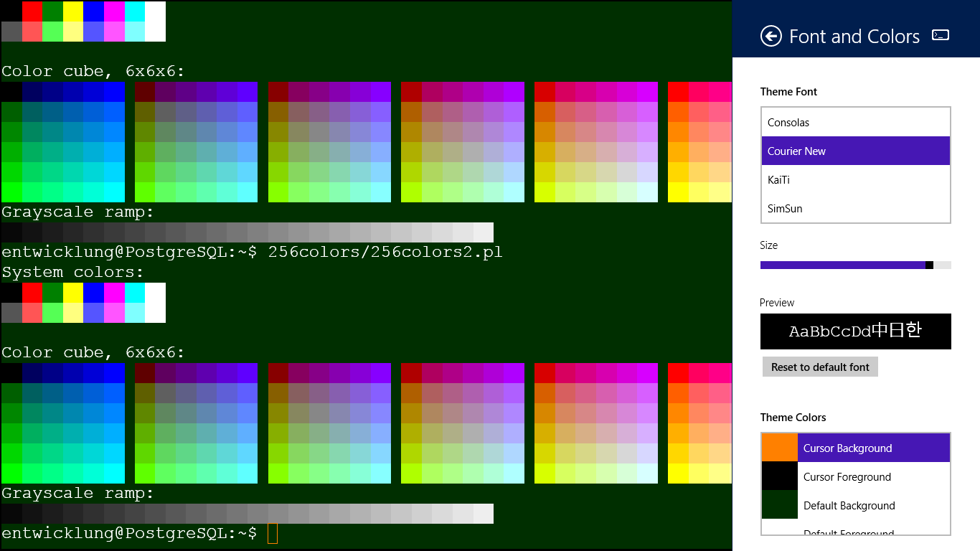Click the orange Cursor Background swatch
Image resolution: width=980 pixels, height=551 pixels.
point(779,448)
